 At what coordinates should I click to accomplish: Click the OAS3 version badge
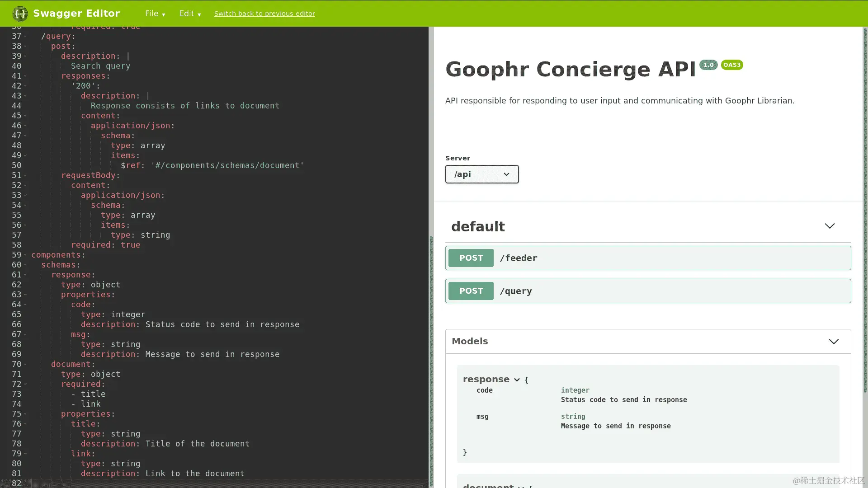(x=732, y=65)
